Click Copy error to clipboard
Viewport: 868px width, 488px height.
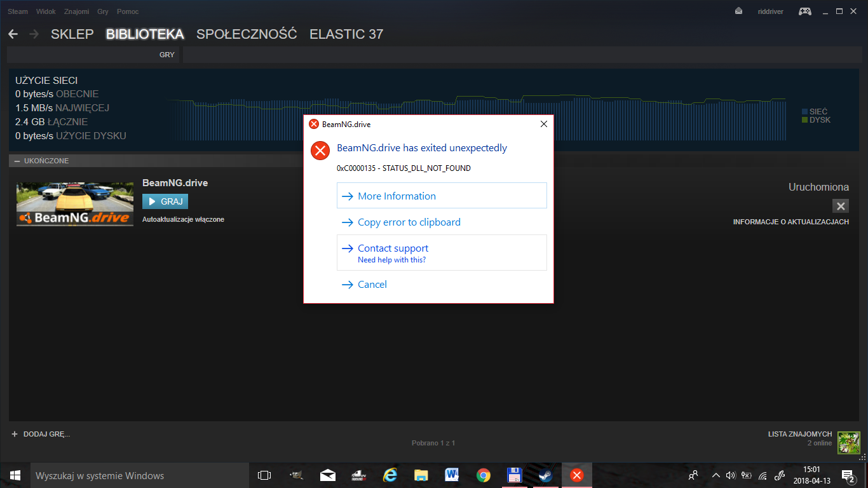pos(442,222)
